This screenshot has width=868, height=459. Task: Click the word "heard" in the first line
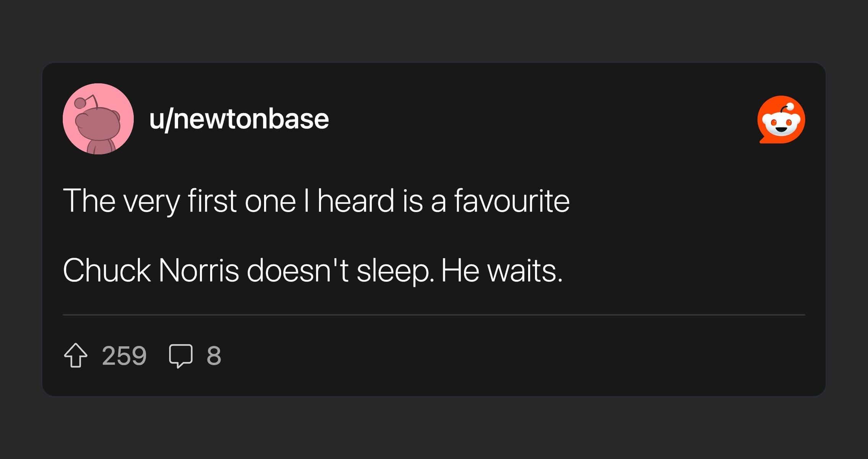pos(355,200)
